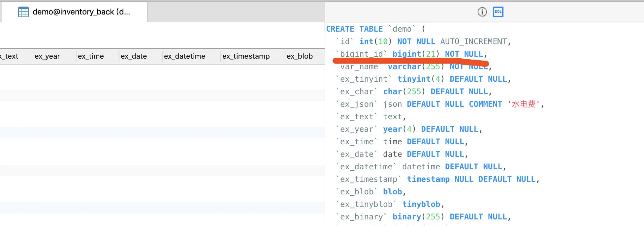Click the `ex_tinyblob` tinyblob DDL line
Screen dimensions: 644x226
pyautogui.click(x=390, y=204)
